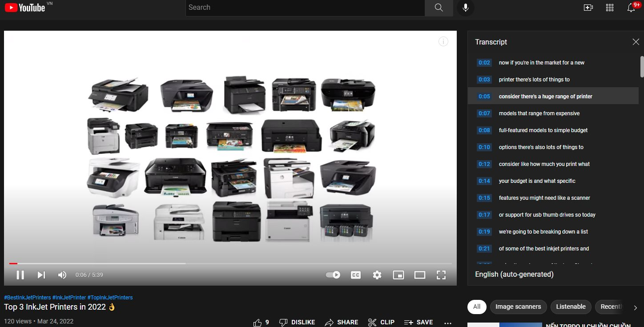Open the more actions ellipsis menu
The image size is (644, 327).
click(x=448, y=323)
